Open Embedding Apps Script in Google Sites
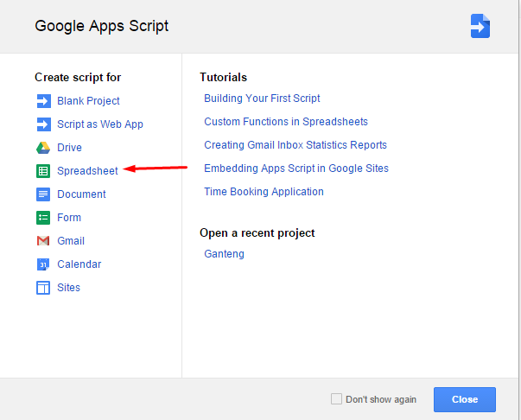This screenshot has width=521, height=420. [x=296, y=169]
